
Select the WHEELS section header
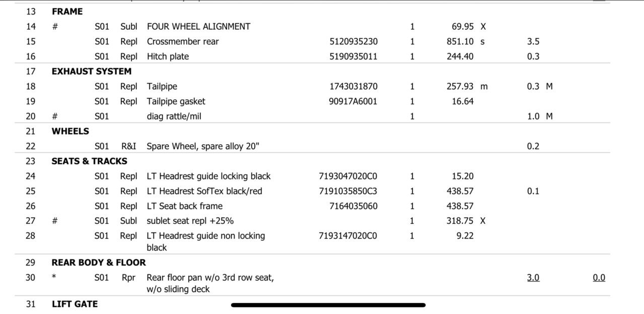70,131
